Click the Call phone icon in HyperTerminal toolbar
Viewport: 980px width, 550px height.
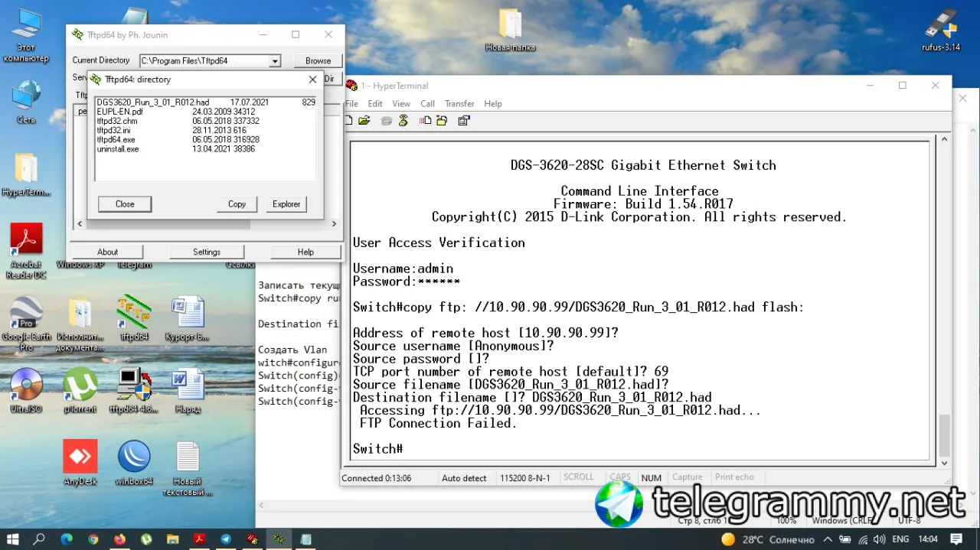pyautogui.click(x=387, y=121)
